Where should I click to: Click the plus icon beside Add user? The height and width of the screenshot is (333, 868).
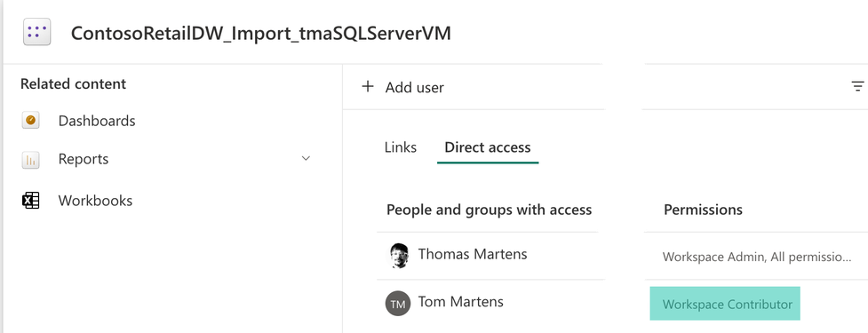(368, 86)
